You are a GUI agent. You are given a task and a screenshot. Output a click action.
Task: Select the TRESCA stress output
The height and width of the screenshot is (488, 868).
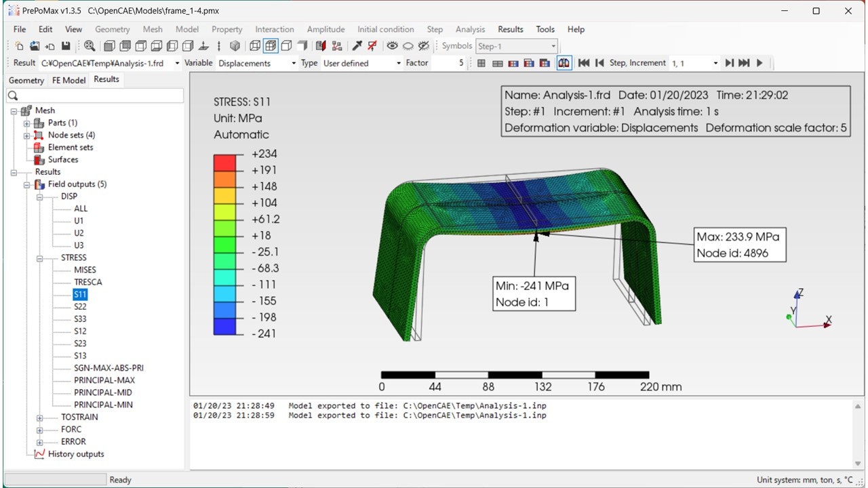pos(88,282)
